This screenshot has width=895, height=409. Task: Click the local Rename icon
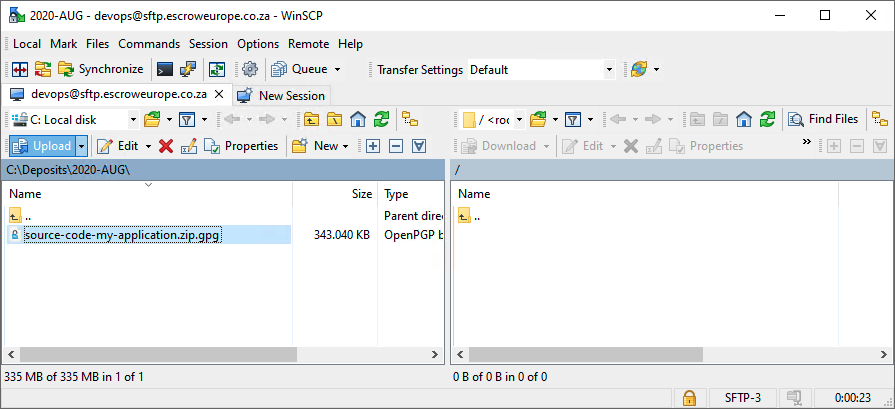(x=189, y=146)
